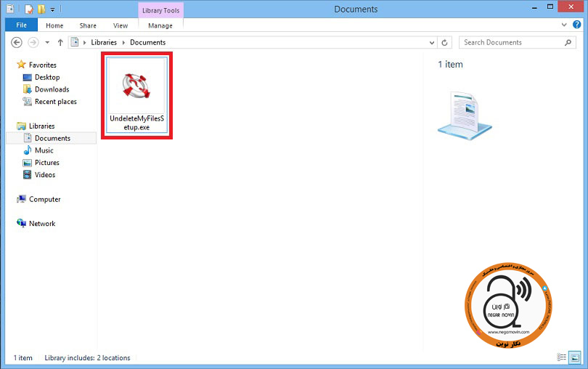Image resolution: width=588 pixels, height=369 pixels.
Task: Expand the address bar history dropdown
Action: click(432, 42)
